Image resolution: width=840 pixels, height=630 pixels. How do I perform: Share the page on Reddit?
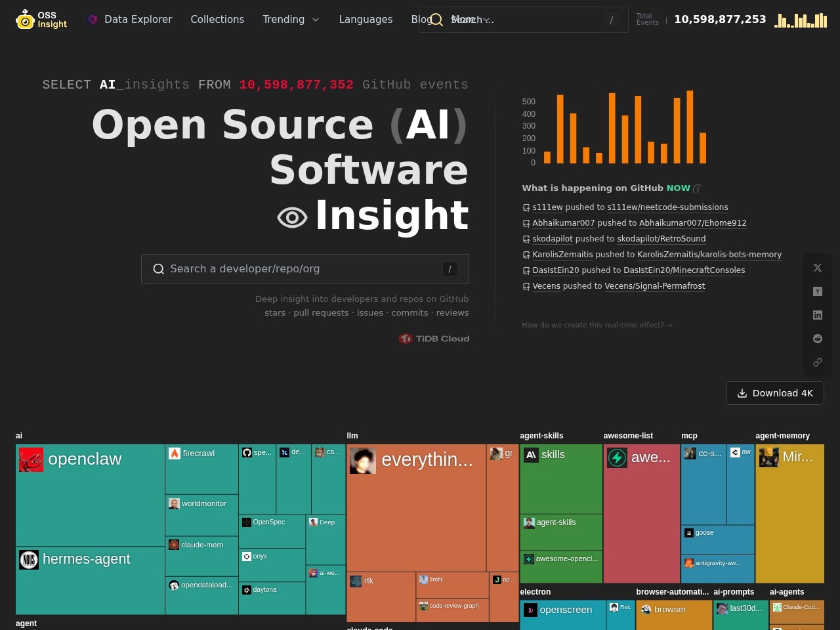[x=818, y=339]
